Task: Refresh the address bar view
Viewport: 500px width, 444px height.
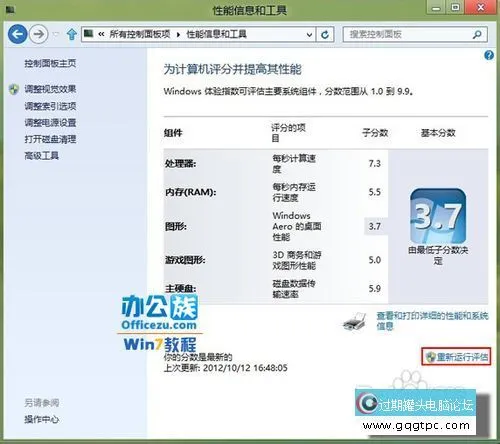Action: 325,34
